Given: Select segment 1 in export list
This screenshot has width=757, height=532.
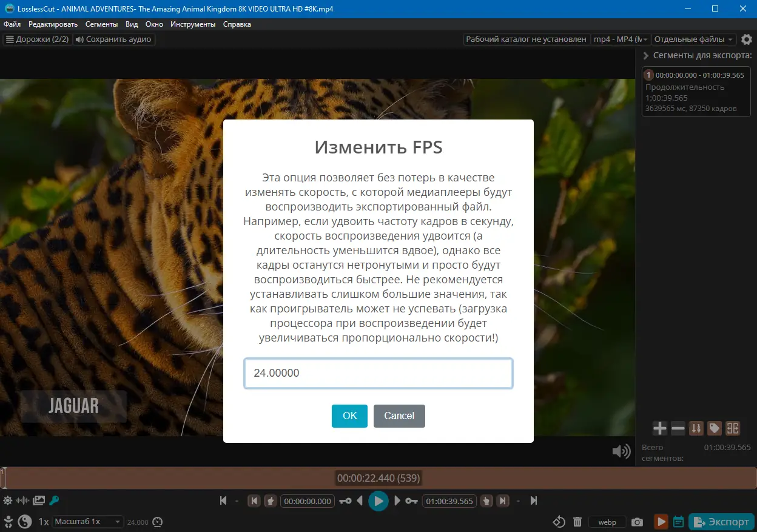Looking at the screenshot, I should pyautogui.click(x=696, y=92).
